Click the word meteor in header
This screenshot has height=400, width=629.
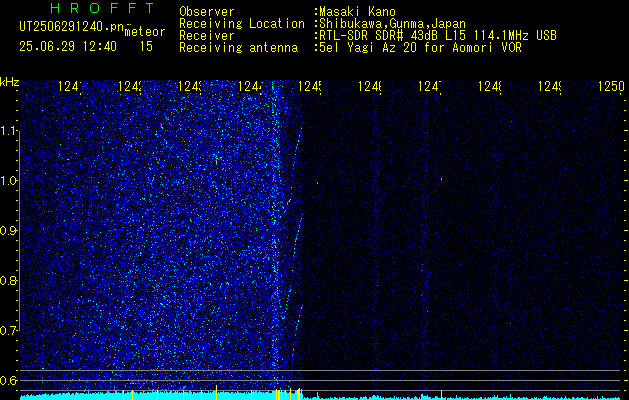tap(145, 32)
